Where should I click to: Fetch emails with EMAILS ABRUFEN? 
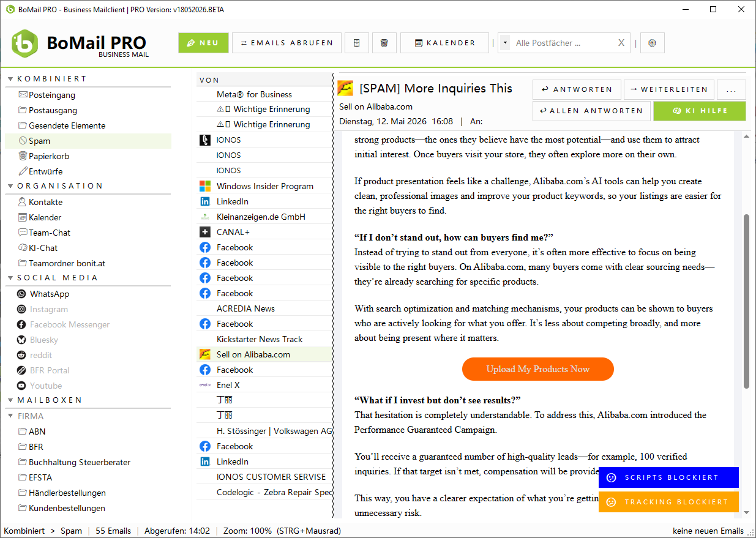click(286, 43)
